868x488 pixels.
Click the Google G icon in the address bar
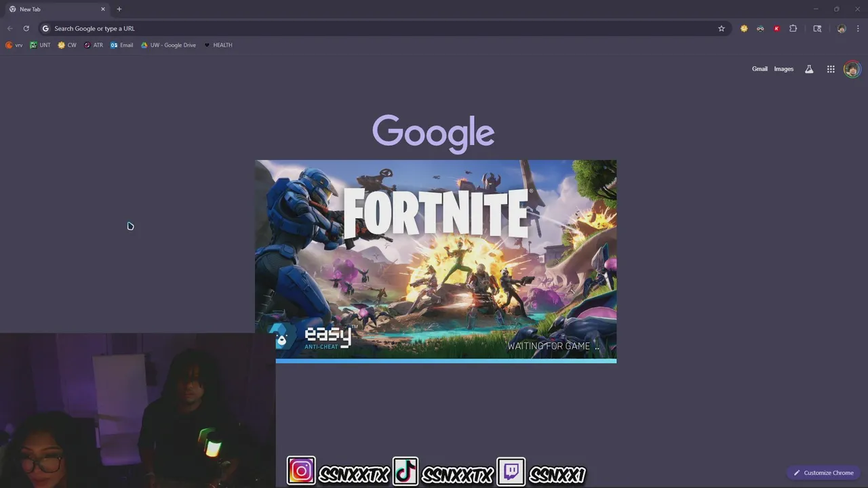pyautogui.click(x=45, y=28)
